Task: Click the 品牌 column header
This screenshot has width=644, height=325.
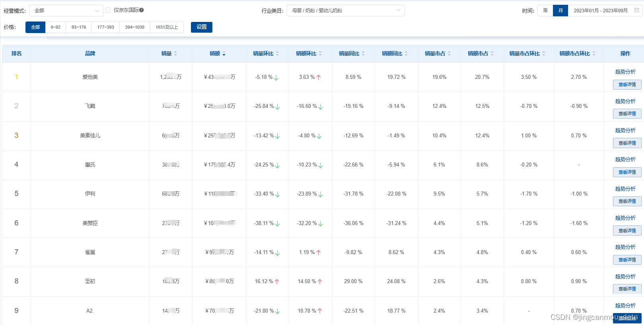Action: 90,53
